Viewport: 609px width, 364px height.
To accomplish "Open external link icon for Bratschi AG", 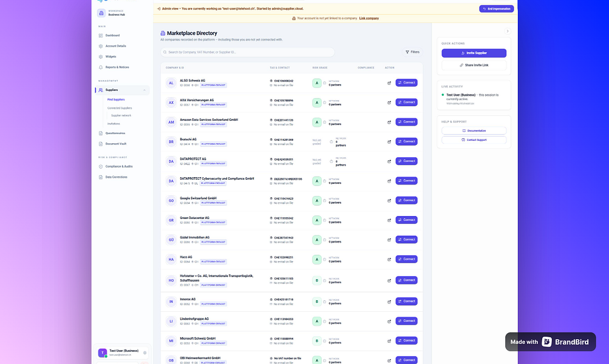I will pyautogui.click(x=389, y=141).
